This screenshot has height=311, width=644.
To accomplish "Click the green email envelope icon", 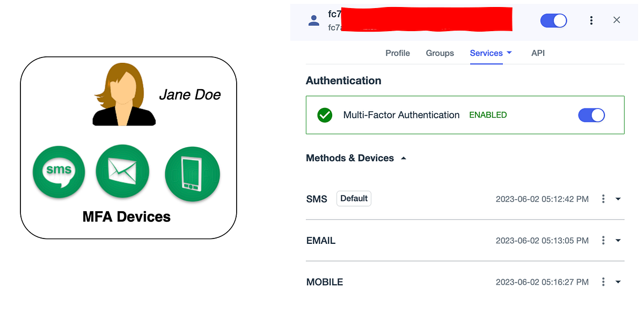I will click(122, 171).
